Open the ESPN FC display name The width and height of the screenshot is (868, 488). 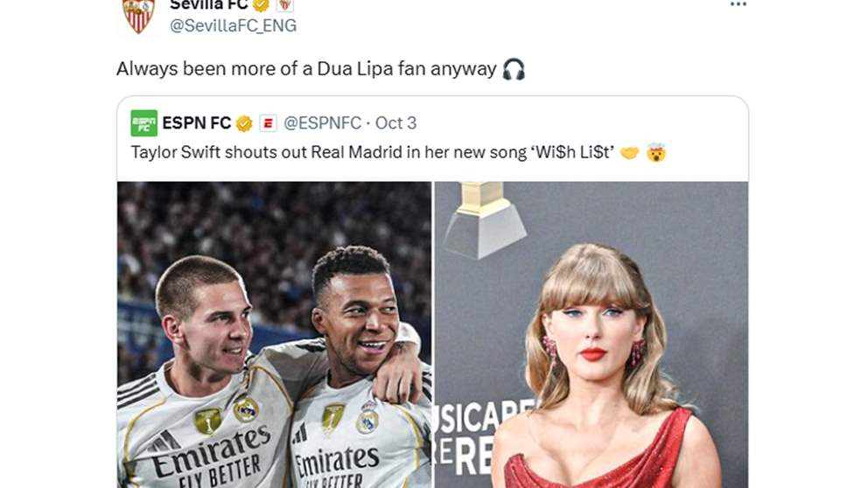197,122
